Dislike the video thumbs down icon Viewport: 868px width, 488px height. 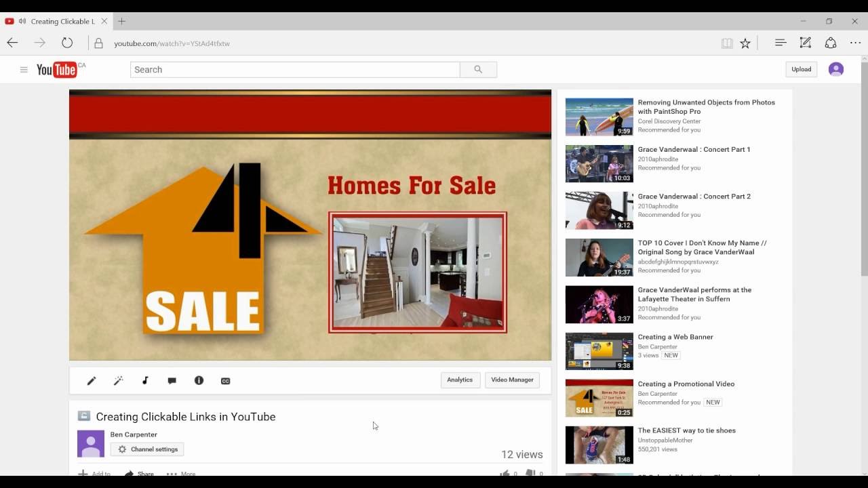click(530, 474)
